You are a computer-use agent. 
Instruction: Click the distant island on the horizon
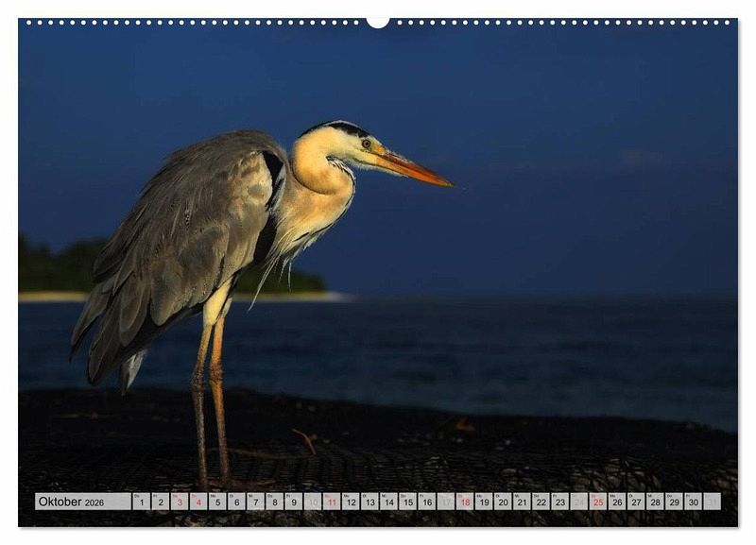tap(76, 269)
